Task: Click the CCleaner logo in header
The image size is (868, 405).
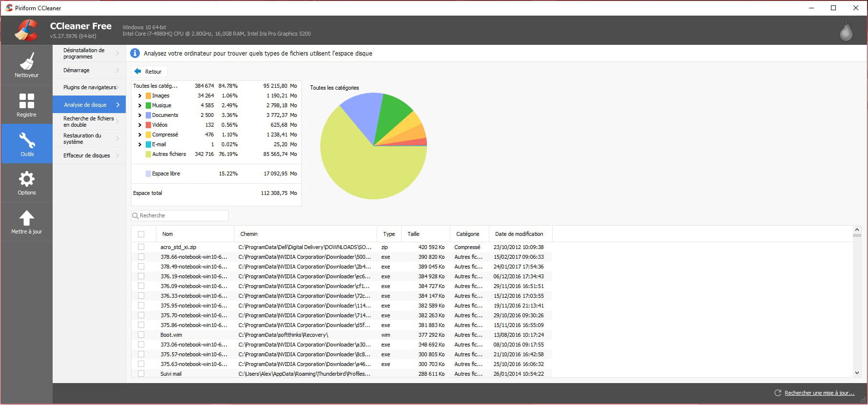Action: click(26, 30)
